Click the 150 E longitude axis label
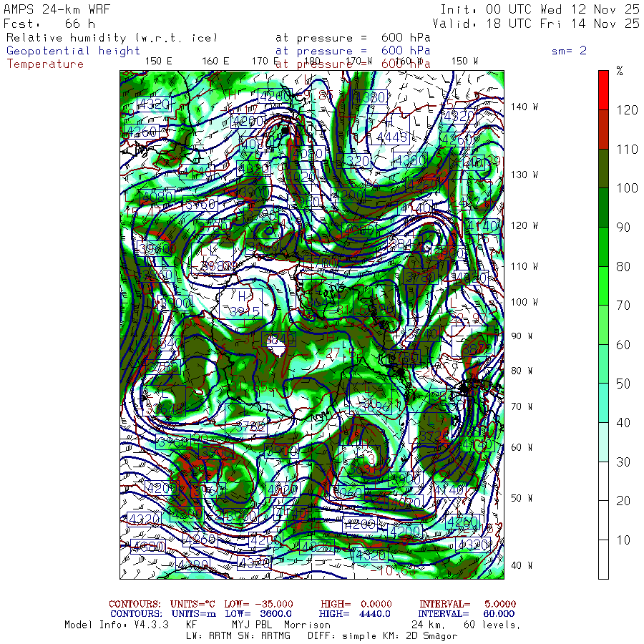 pos(158,61)
